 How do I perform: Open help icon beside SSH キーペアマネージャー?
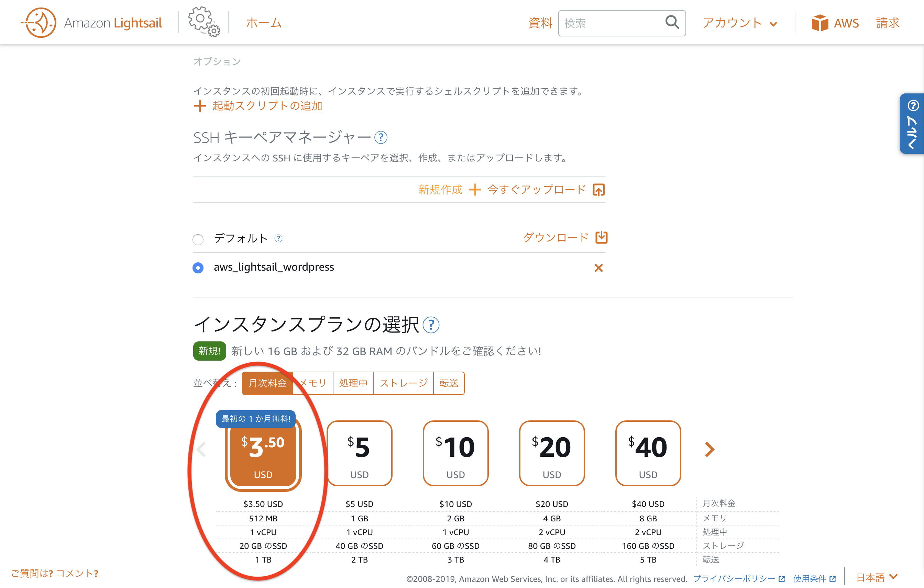381,137
